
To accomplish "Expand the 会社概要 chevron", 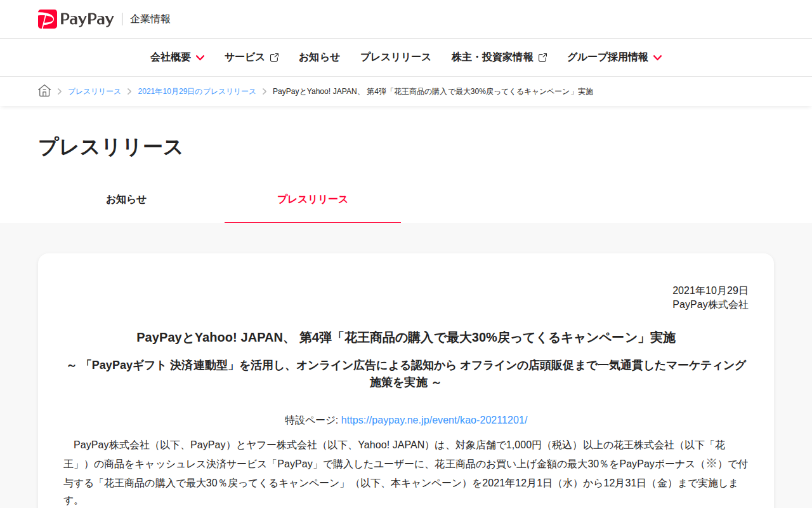I will [x=200, y=58].
